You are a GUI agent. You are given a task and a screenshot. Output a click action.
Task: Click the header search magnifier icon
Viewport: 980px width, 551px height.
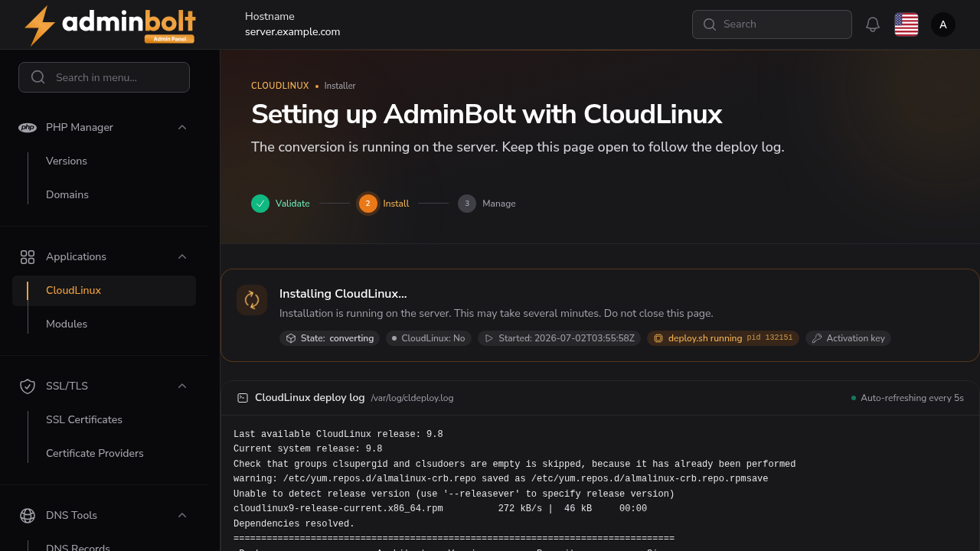point(710,24)
